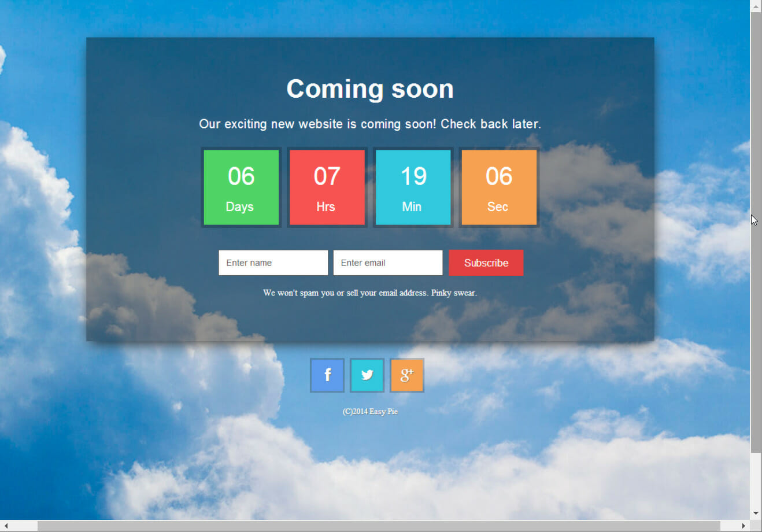Click into the Enter email field
Screen dimensions: 762x532
click(x=387, y=263)
